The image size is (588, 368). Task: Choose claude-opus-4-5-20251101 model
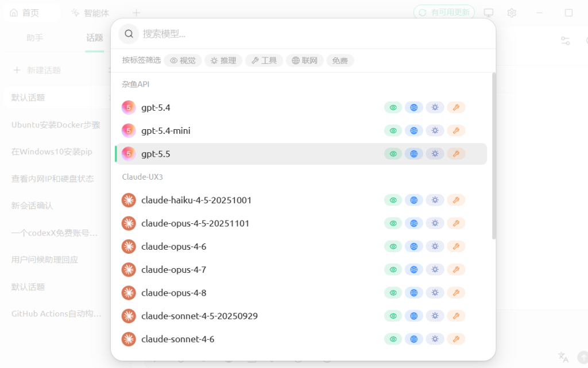point(301,223)
